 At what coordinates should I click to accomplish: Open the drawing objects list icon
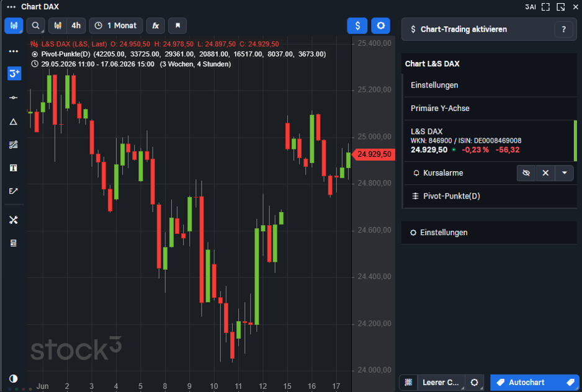coord(14,243)
